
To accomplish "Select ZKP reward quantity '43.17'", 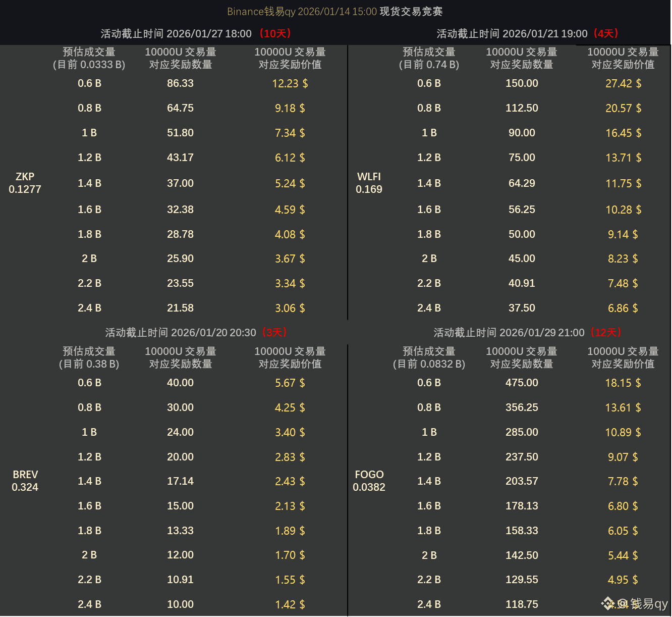I will pos(180,158).
